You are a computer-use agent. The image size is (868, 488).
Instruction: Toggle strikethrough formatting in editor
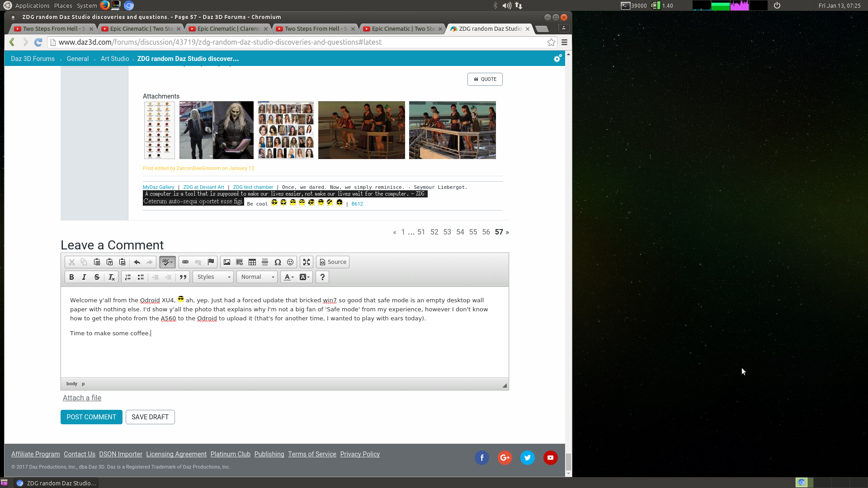pos(97,277)
